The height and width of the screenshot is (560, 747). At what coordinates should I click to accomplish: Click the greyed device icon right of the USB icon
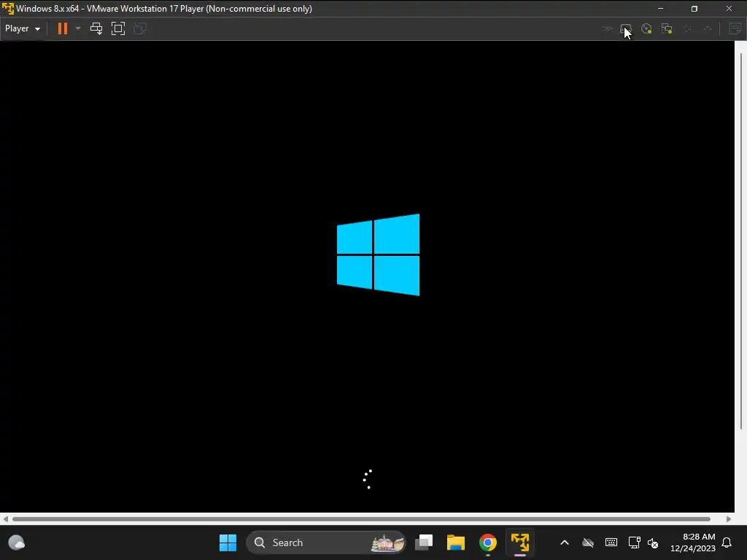pyautogui.click(x=708, y=29)
